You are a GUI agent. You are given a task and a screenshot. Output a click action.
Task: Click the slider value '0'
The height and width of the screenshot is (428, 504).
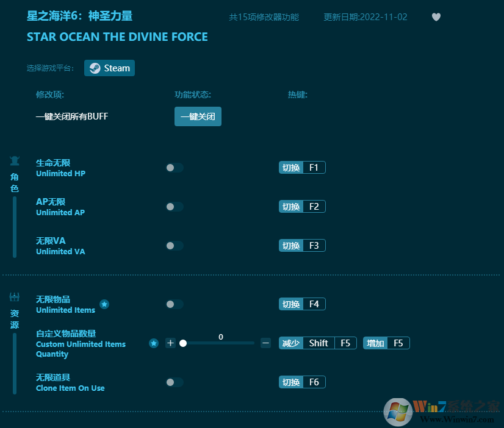(221, 337)
